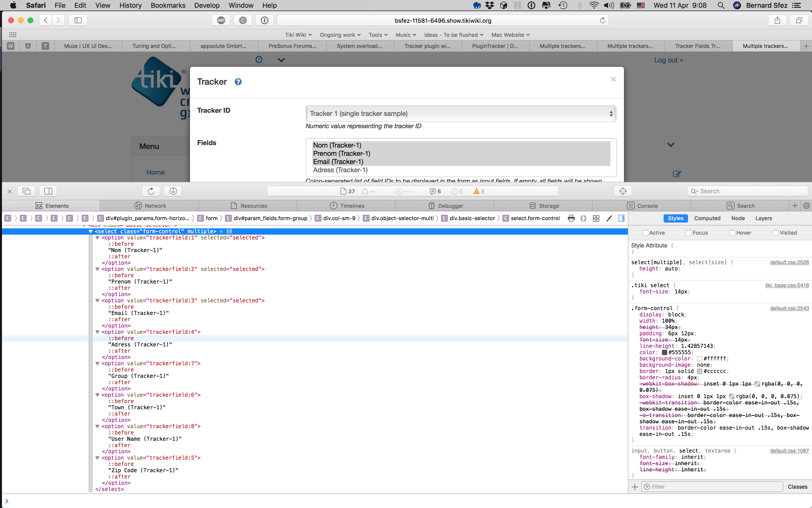Toggle the Active pseudo-class checkbox
The width and height of the screenshot is (812, 508).
645,233
